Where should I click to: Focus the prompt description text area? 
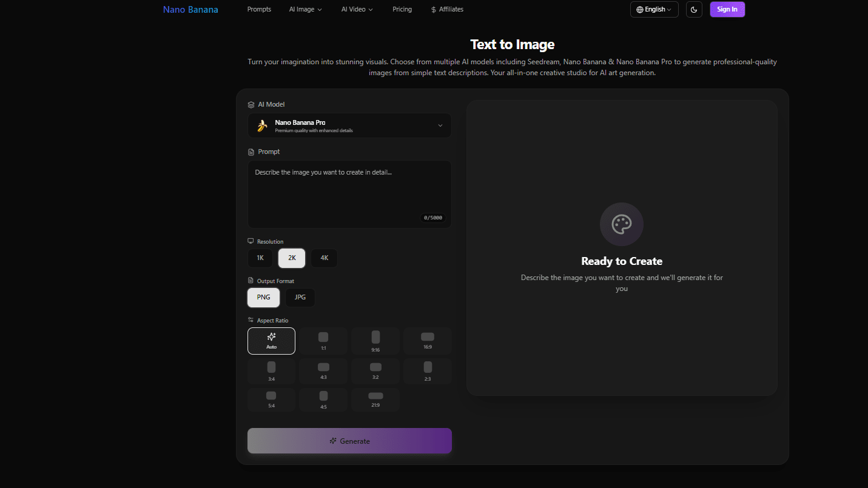click(x=349, y=194)
